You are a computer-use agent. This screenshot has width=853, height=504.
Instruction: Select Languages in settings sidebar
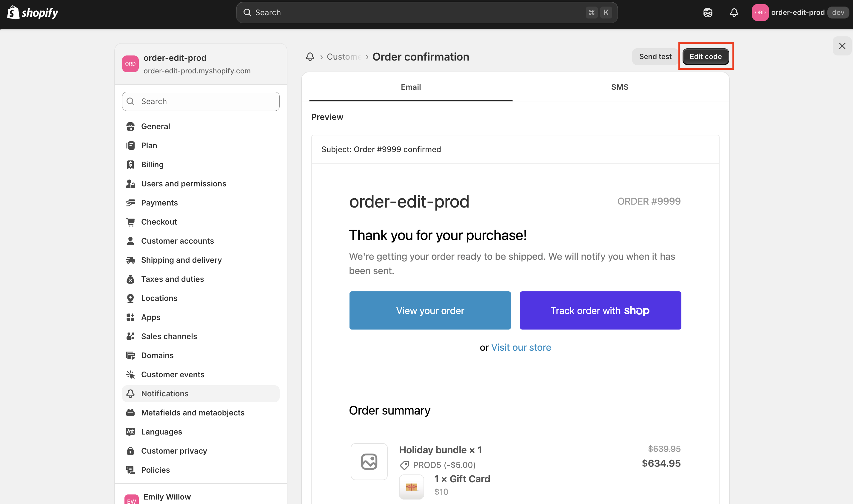[x=161, y=432]
